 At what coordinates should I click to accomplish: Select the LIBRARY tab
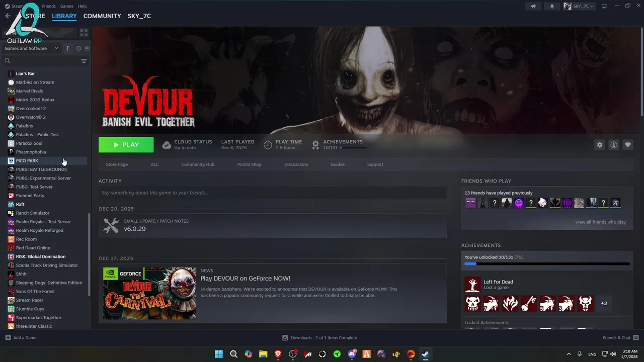[64, 16]
